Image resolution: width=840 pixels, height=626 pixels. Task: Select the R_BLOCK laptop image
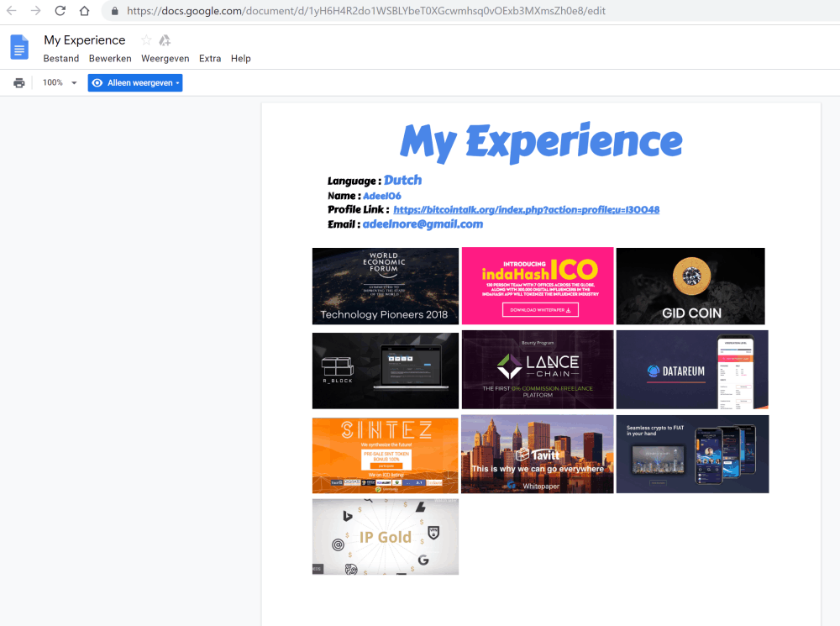point(386,371)
